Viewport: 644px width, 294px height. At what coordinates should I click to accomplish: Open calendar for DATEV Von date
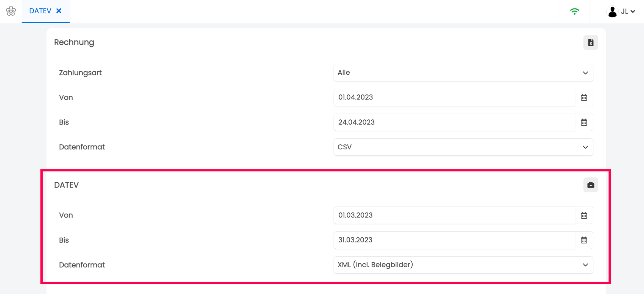(584, 215)
